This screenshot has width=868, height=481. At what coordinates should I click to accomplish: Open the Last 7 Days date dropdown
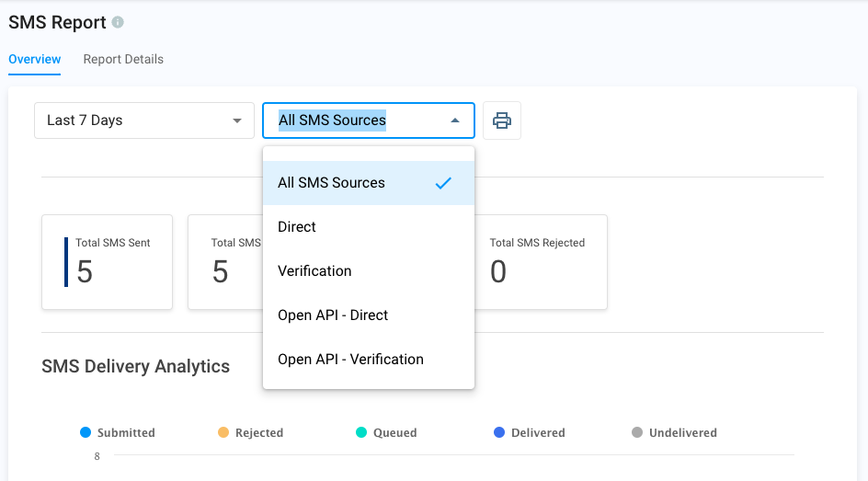[143, 120]
